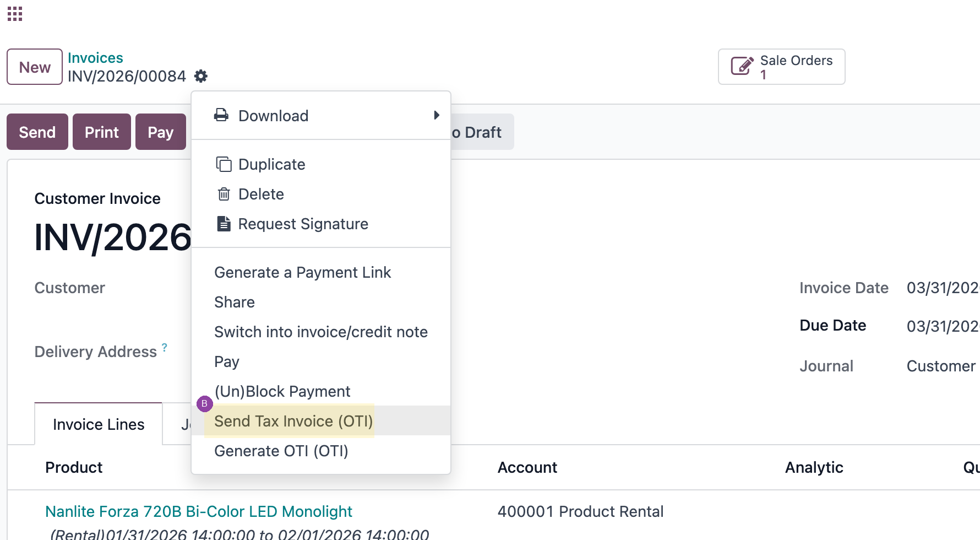
Task: Click the Customer field label
Action: (x=69, y=288)
